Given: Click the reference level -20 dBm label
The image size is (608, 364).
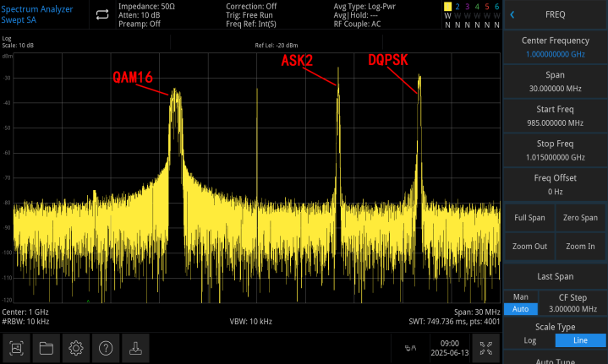Looking at the screenshot, I should 276,46.
